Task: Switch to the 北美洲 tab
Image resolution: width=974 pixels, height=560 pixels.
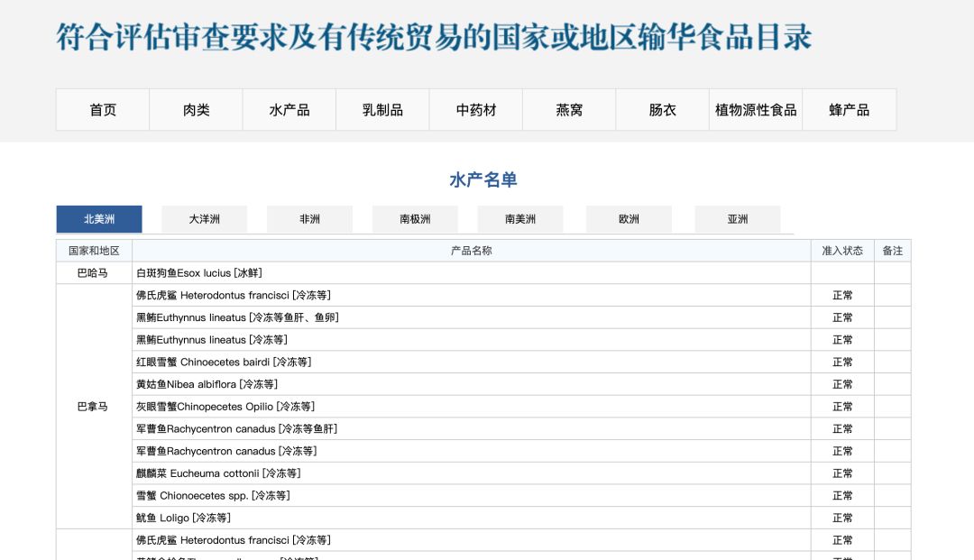Action: tap(99, 219)
